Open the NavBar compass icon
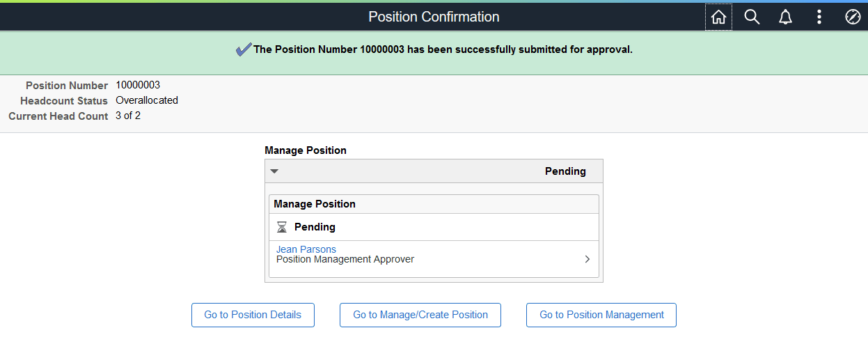868x344 pixels. click(x=853, y=17)
